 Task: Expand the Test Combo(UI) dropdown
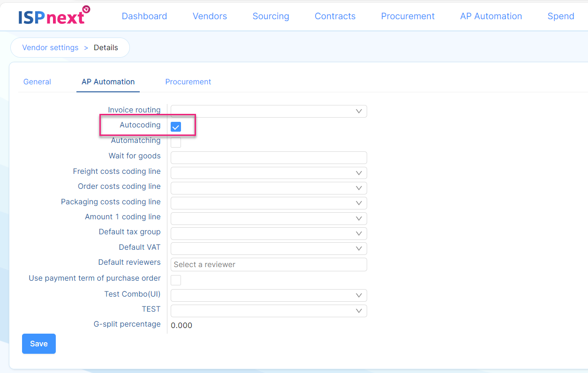(269, 295)
